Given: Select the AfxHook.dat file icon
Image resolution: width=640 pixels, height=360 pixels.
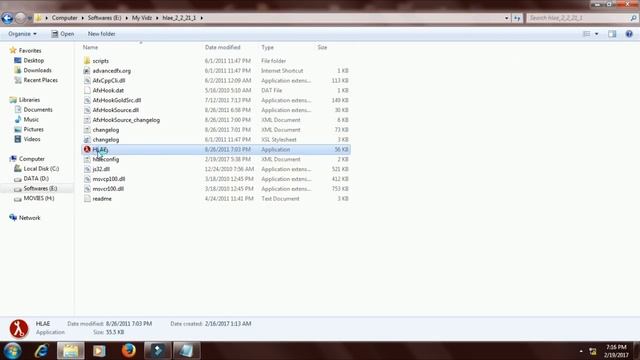Looking at the screenshot, I should [87, 90].
